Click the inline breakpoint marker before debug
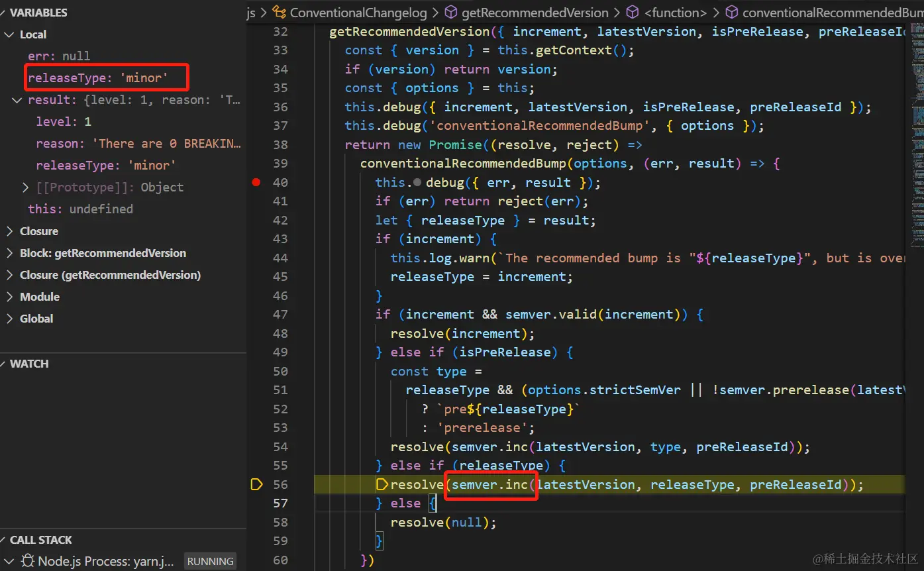924x571 pixels. (x=417, y=183)
